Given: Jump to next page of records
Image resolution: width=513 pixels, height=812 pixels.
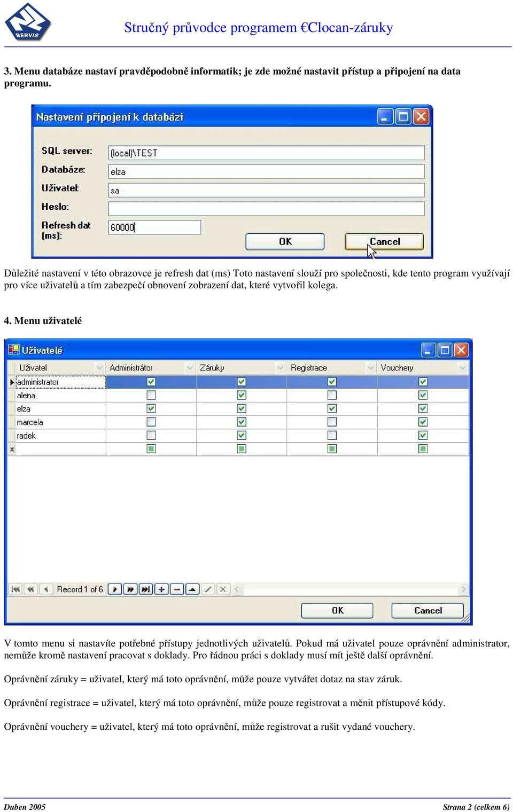Looking at the screenshot, I should click(x=130, y=589).
